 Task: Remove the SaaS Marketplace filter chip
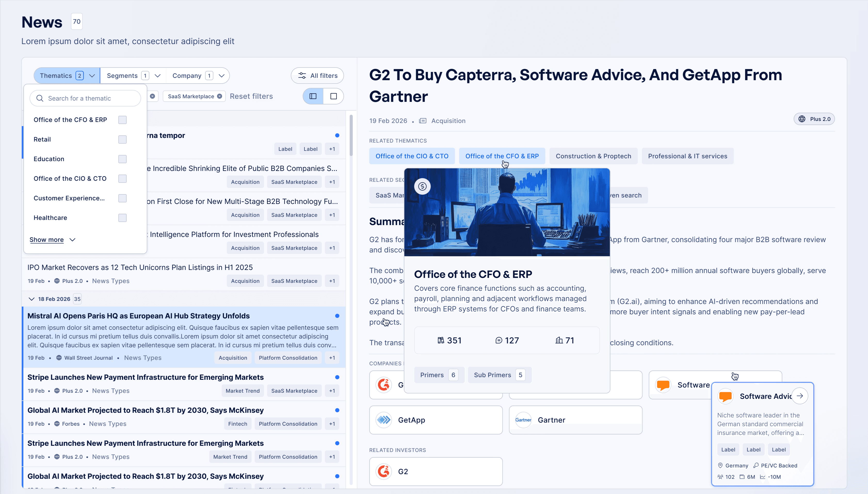(220, 96)
